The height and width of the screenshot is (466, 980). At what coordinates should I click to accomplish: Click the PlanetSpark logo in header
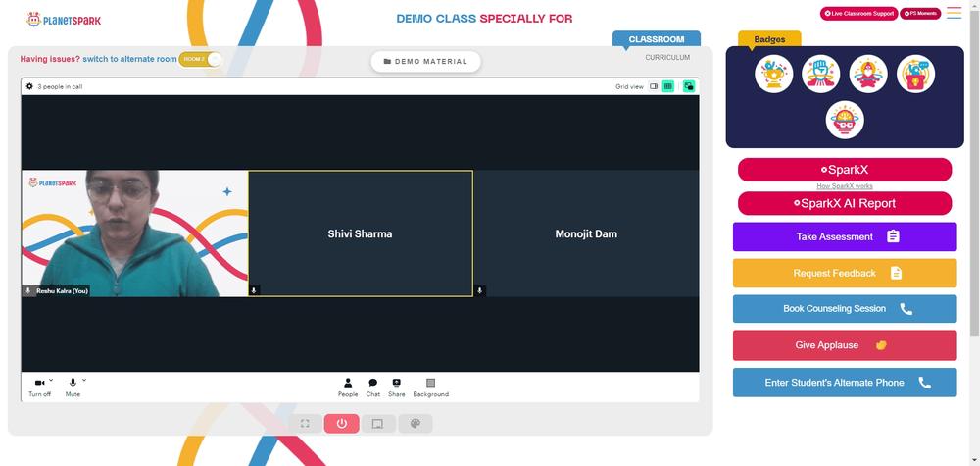click(x=64, y=20)
